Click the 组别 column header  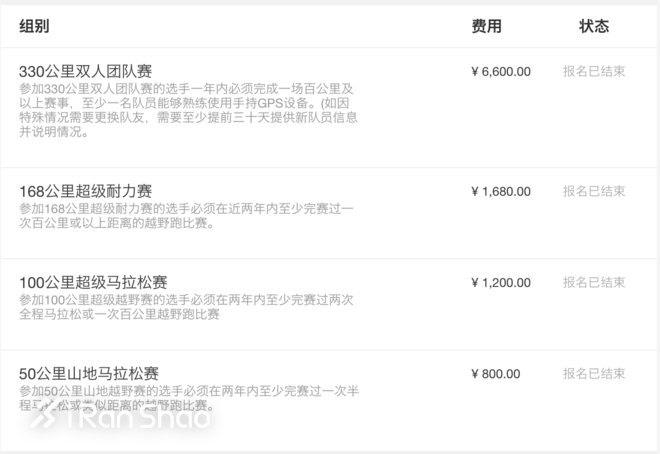click(34, 27)
